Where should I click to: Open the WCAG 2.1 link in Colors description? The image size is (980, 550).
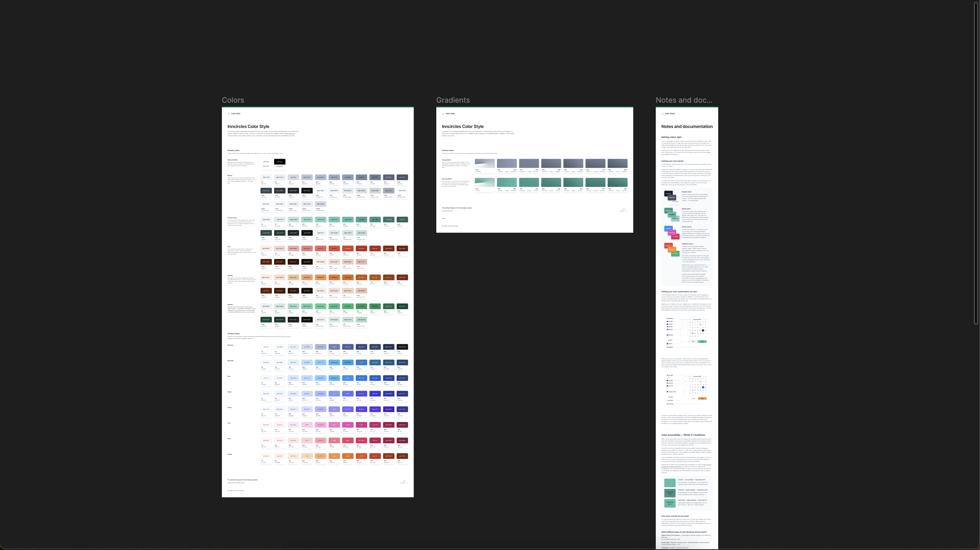[x=292, y=134]
